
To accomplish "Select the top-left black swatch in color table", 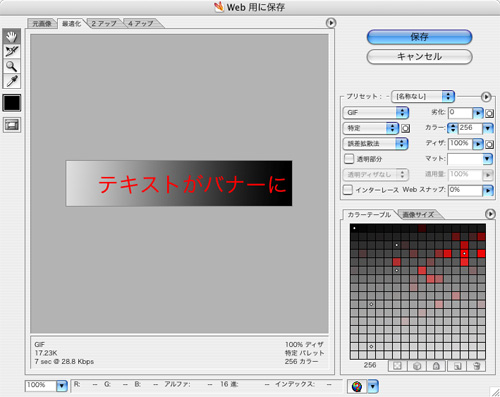I will [x=354, y=228].
